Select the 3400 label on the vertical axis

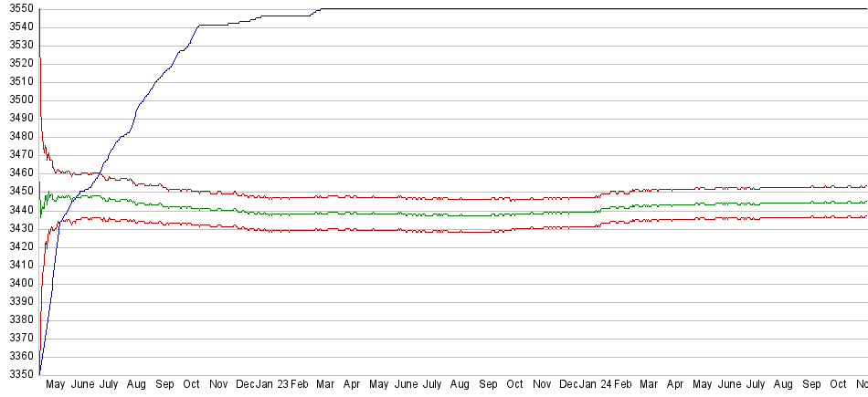pyautogui.click(x=17, y=283)
